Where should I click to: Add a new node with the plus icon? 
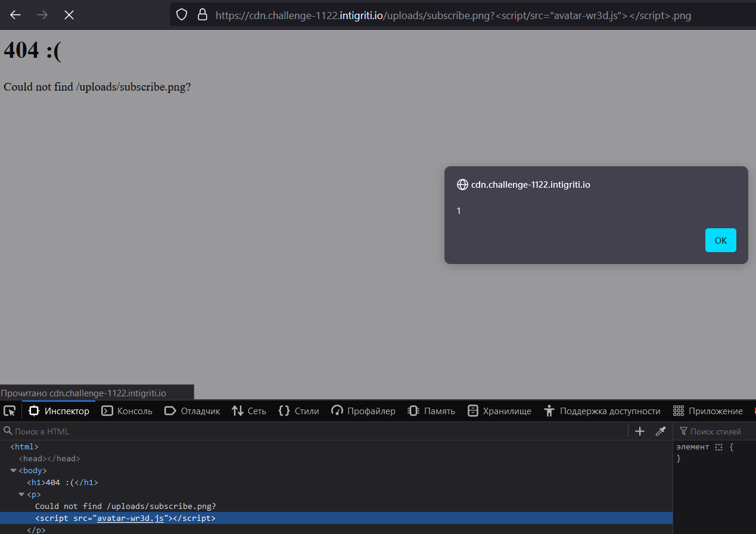click(640, 431)
